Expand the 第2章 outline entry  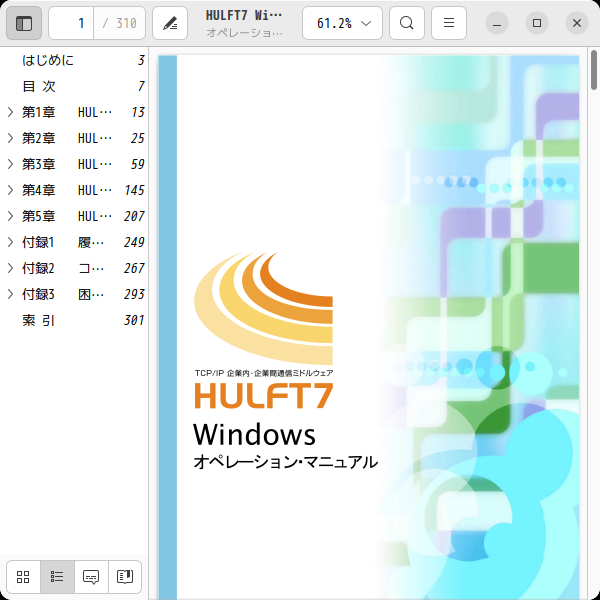tap(10, 138)
